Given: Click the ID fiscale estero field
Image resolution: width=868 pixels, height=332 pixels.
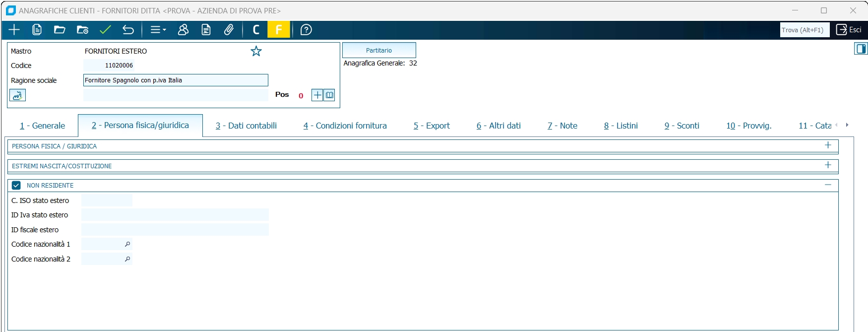Looking at the screenshot, I should [175, 230].
